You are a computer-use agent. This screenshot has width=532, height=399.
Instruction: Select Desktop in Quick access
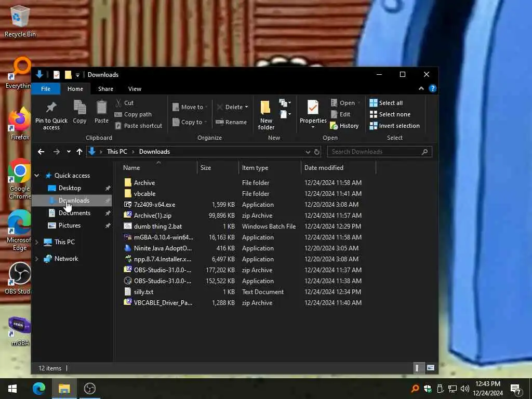70,188
